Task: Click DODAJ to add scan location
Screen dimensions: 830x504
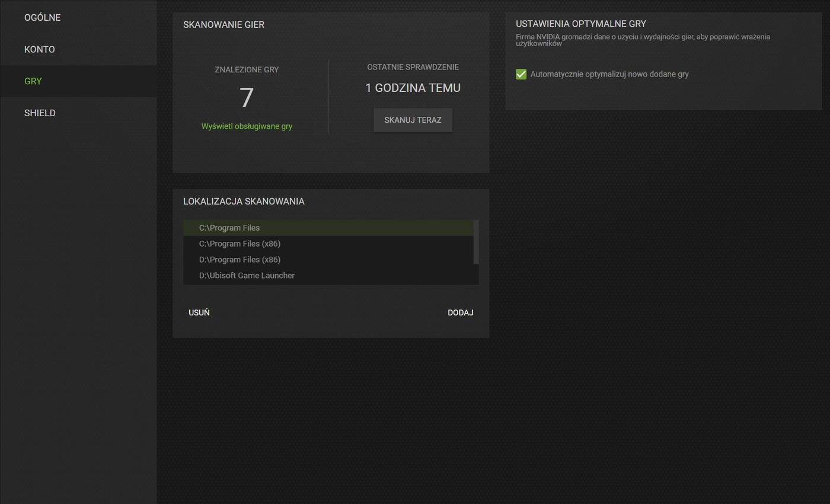Action: click(x=461, y=312)
